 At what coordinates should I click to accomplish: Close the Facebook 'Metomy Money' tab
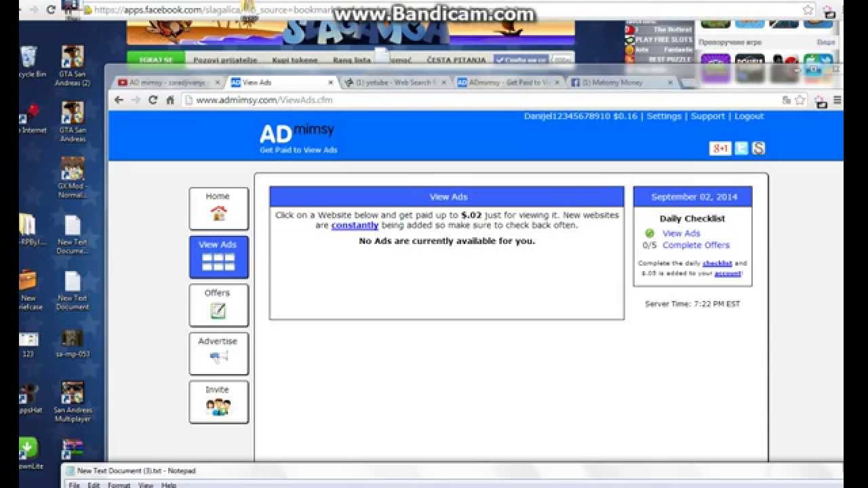671,83
